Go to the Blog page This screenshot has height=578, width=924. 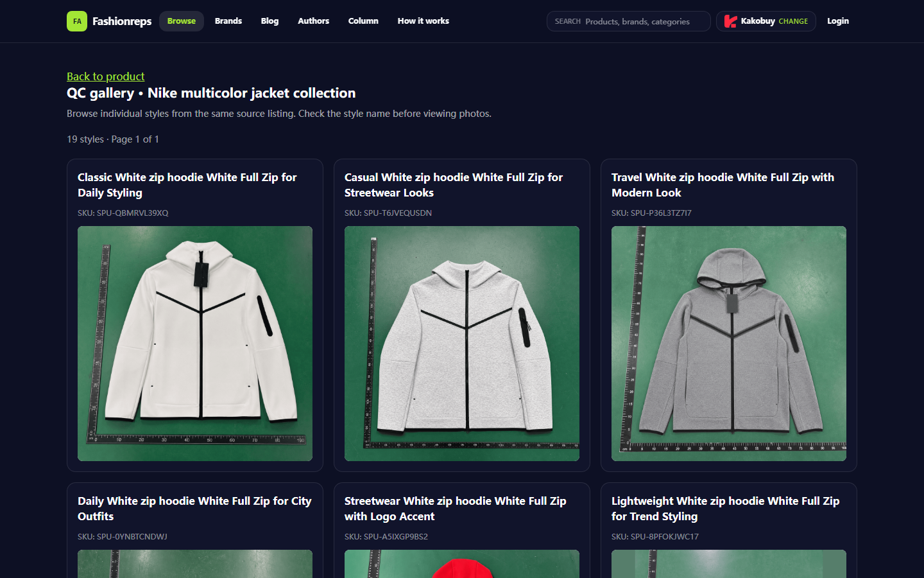coord(269,21)
